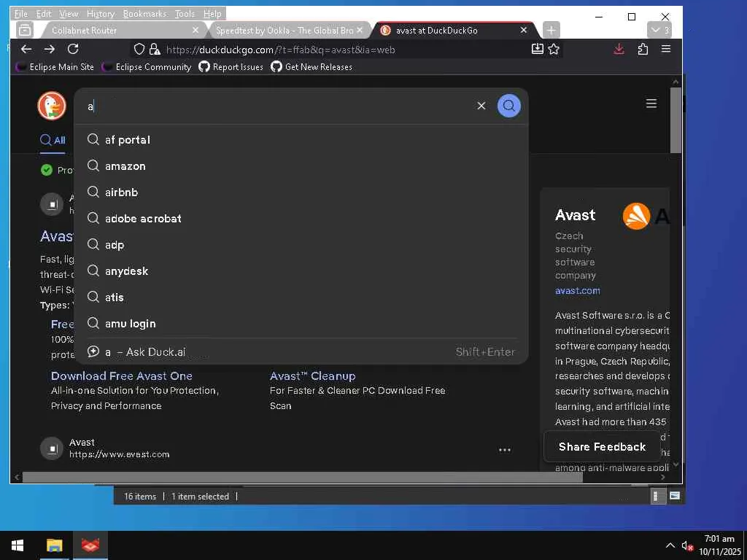Click the vertical scrollbar thumb
The height and width of the screenshot is (560, 747).
pyautogui.click(x=676, y=120)
